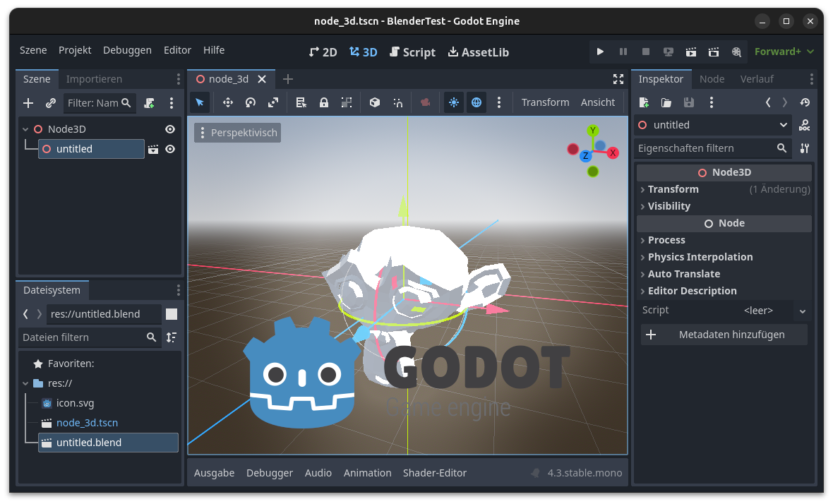Toggle the preview sunlight button
The height and width of the screenshot is (504, 833).
pyautogui.click(x=453, y=102)
